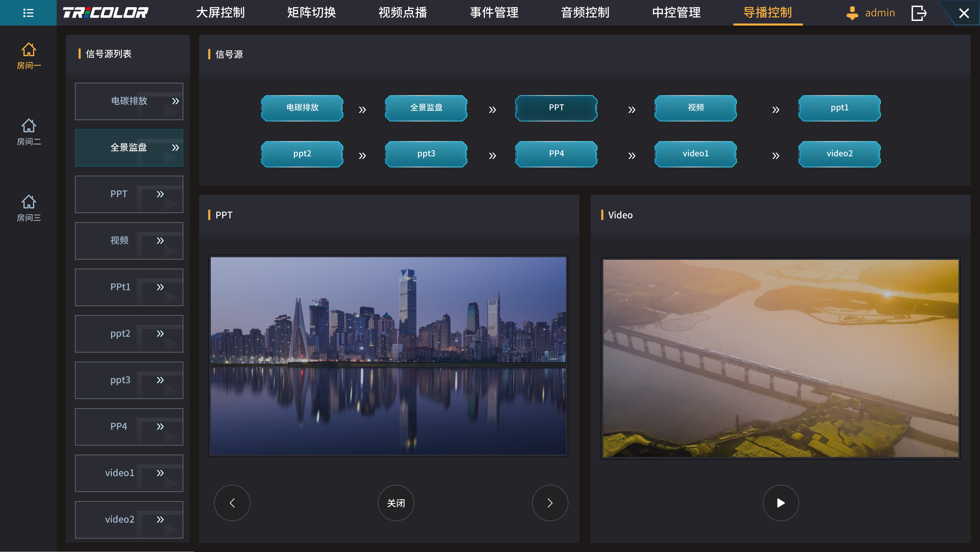The height and width of the screenshot is (552, 980).
Task: Go to previous PPT slide arrow
Action: 232,503
